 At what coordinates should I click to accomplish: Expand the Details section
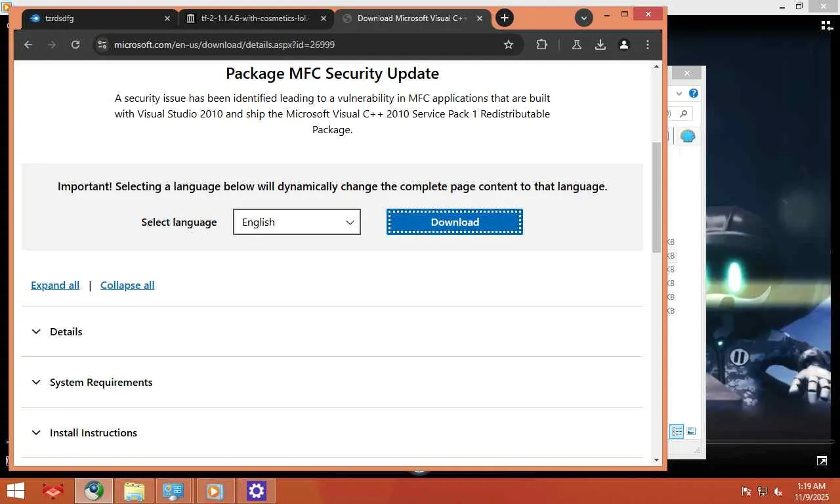point(332,332)
